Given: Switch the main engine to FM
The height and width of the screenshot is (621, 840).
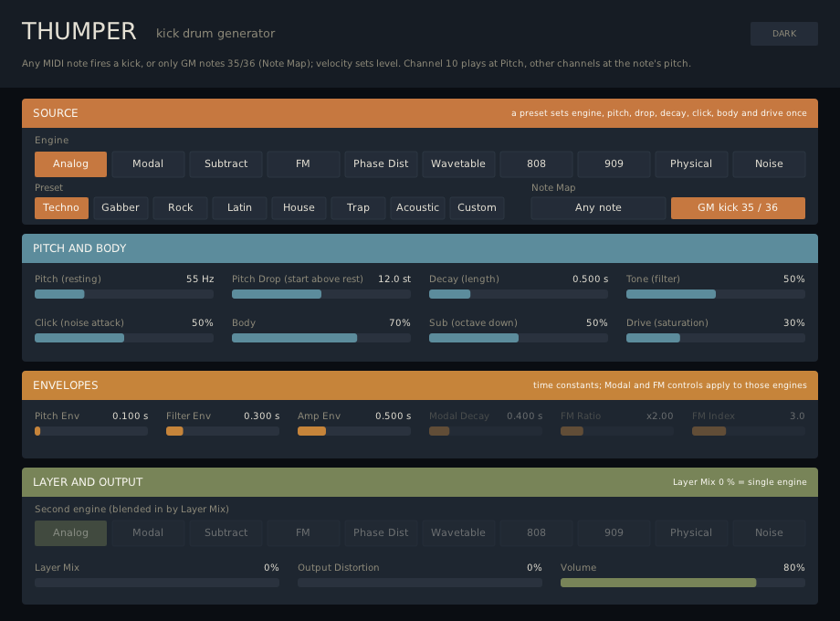Looking at the screenshot, I should click(303, 164).
